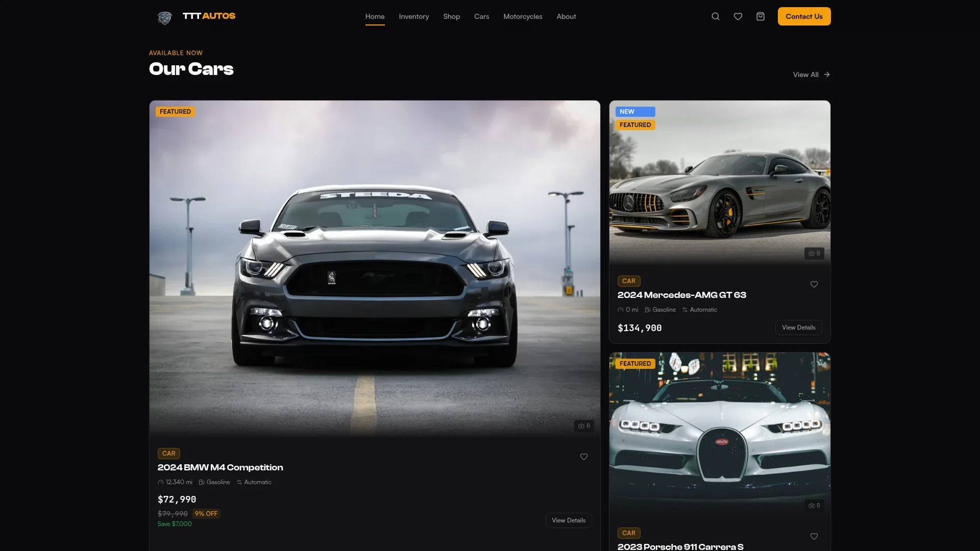
Task: Open the 2023 Porsche 911 Carrera S title
Action: [680, 546]
